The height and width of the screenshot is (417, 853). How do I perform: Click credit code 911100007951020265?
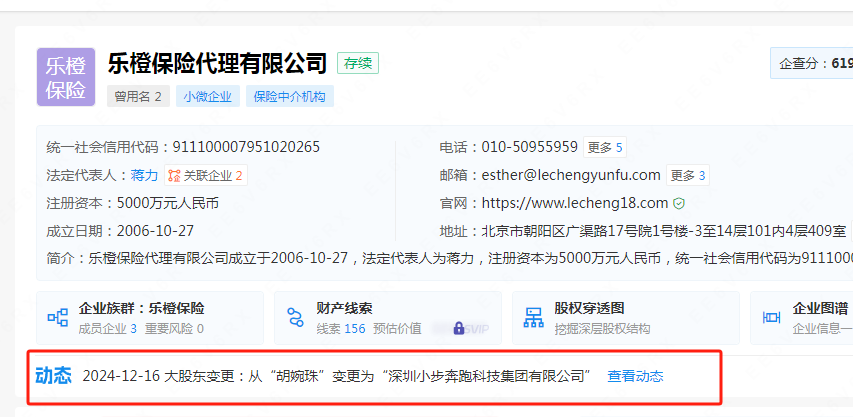(x=246, y=147)
